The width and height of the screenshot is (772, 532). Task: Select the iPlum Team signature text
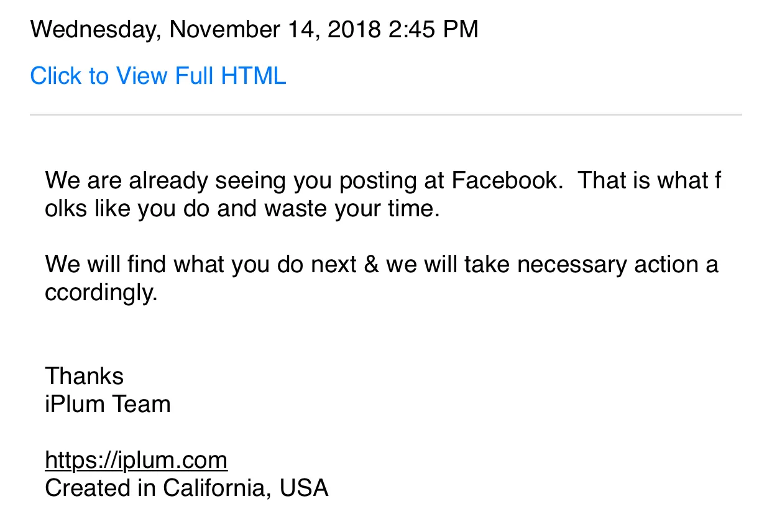click(108, 404)
